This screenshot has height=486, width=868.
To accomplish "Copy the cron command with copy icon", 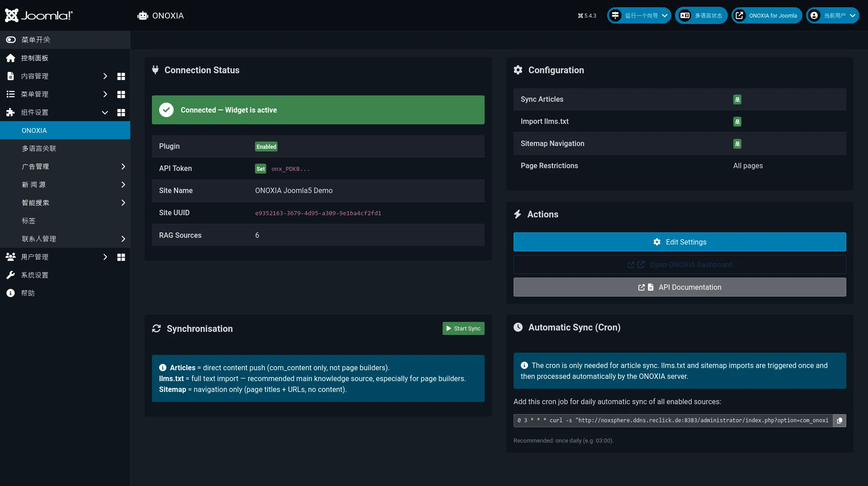I will coord(840,420).
